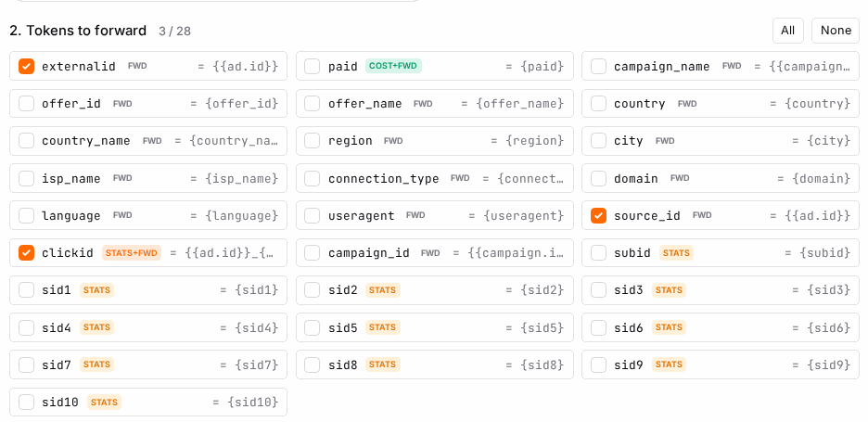Enable the sid8 checkbox
Image resolution: width=868 pixels, height=422 pixels.
pos(313,364)
